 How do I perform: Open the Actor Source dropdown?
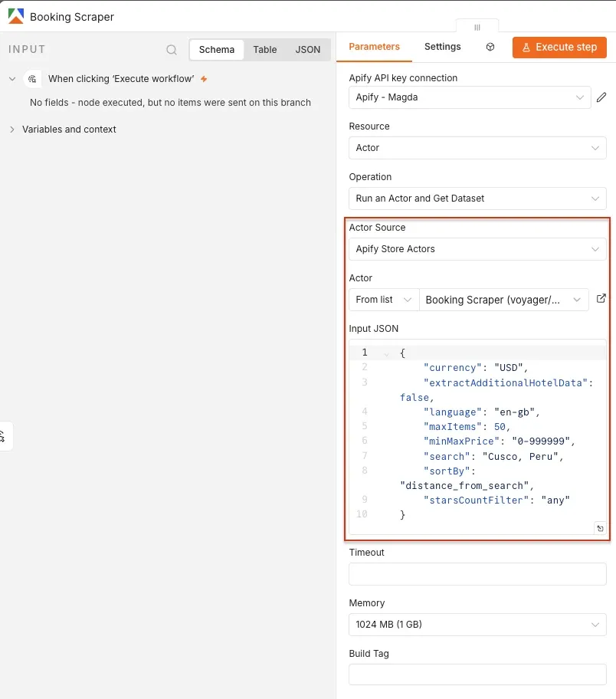tap(477, 249)
